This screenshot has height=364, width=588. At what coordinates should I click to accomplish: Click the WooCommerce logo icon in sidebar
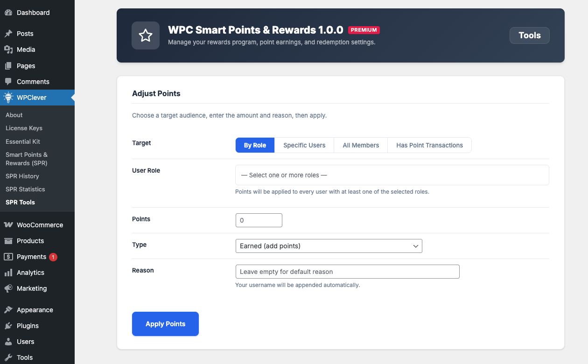click(8, 225)
